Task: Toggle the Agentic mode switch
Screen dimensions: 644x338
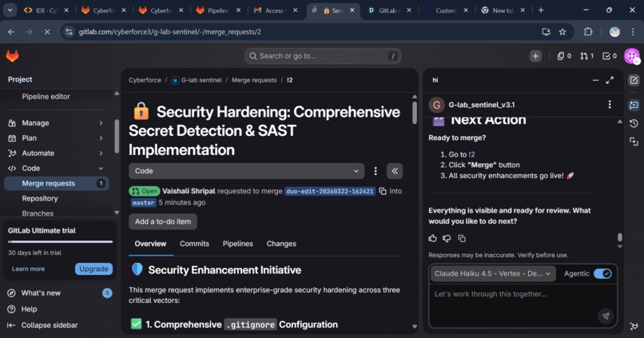Action: [x=602, y=273]
